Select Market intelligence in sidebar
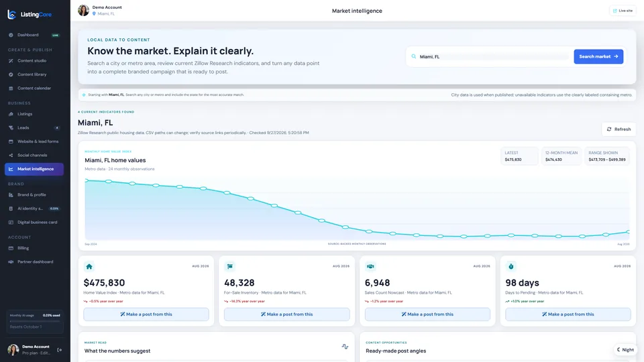Image resolution: width=644 pixels, height=362 pixels. point(34,169)
